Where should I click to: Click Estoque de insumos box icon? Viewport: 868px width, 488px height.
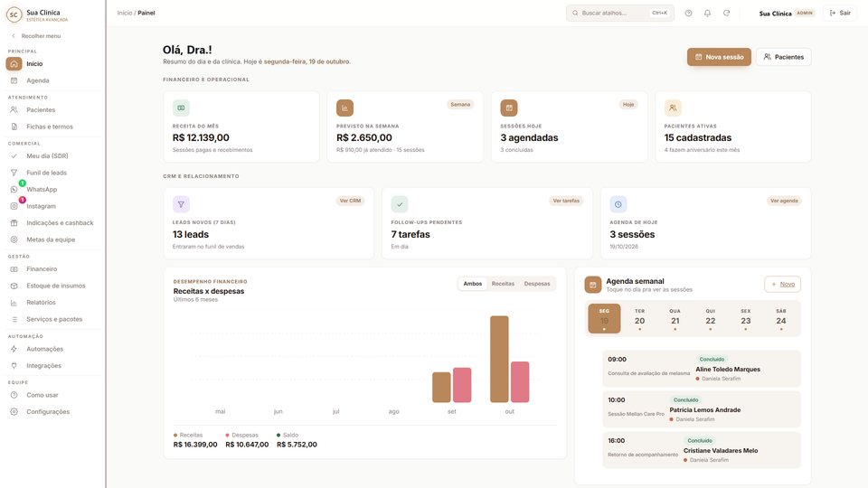[14, 286]
